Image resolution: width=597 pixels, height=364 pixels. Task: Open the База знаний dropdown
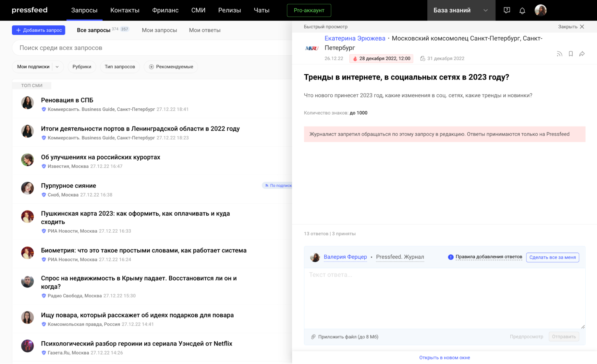461,10
